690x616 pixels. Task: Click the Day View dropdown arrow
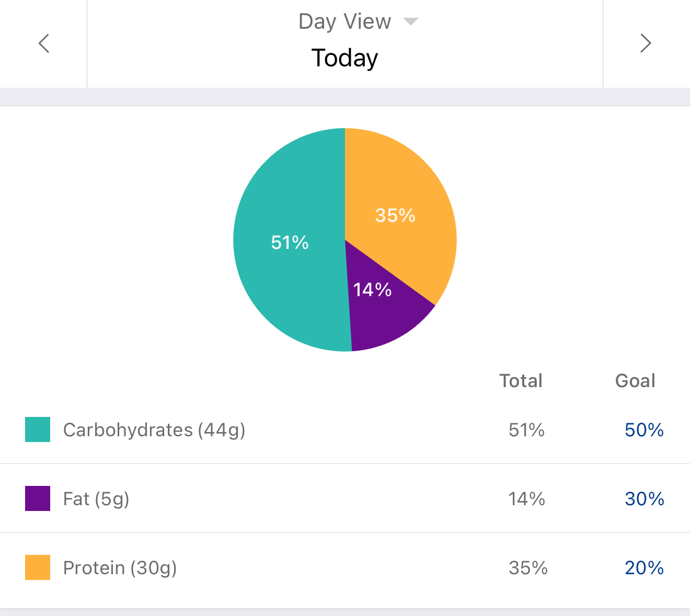411,22
